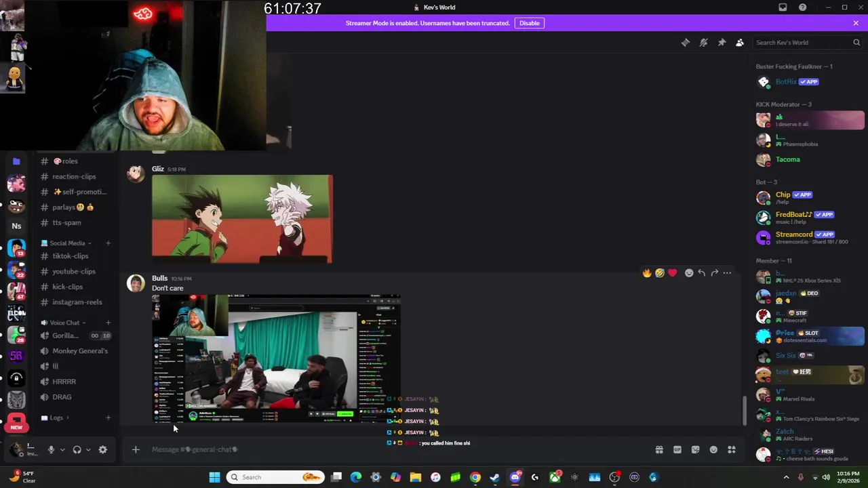Disable Streamer Mode

[x=530, y=23]
